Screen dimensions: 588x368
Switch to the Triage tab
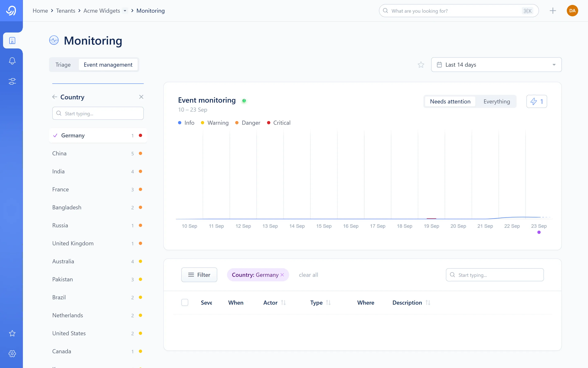(x=63, y=65)
